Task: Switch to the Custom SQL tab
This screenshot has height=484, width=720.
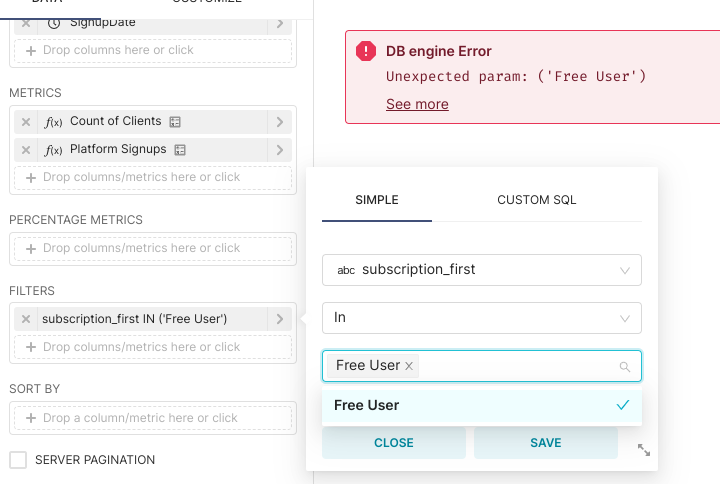Action: click(x=536, y=200)
